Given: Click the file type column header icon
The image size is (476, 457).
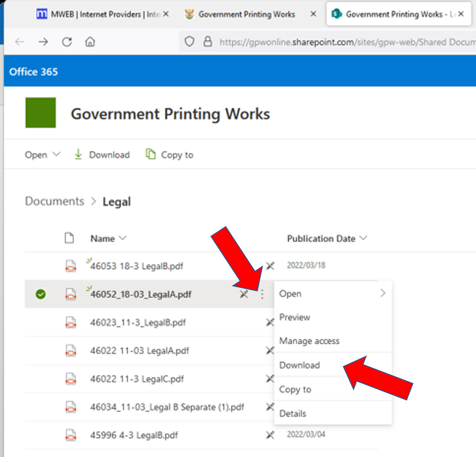Looking at the screenshot, I should 69,238.
